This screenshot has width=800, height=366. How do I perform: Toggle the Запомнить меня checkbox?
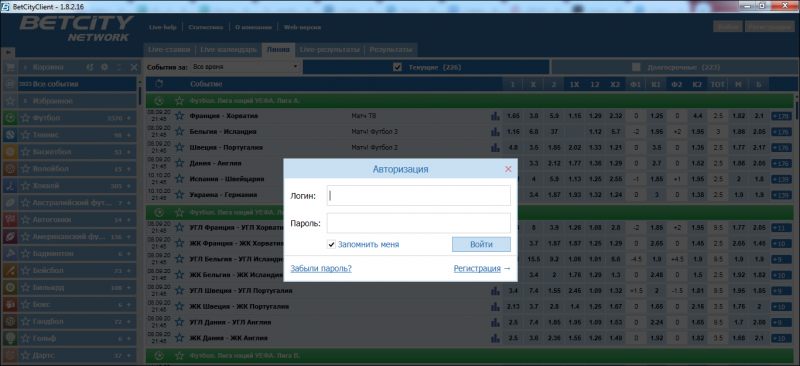point(332,245)
